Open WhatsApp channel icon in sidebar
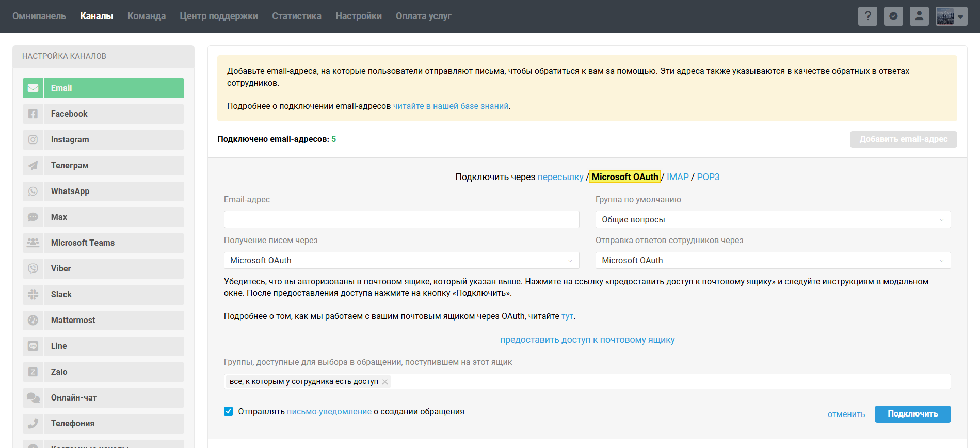The height and width of the screenshot is (448, 980). click(x=33, y=191)
